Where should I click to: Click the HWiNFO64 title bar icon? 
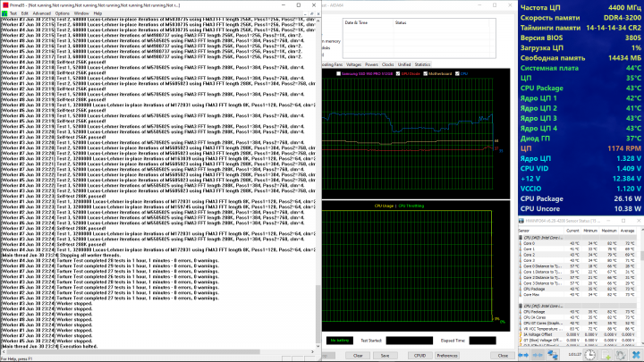pos(521,221)
